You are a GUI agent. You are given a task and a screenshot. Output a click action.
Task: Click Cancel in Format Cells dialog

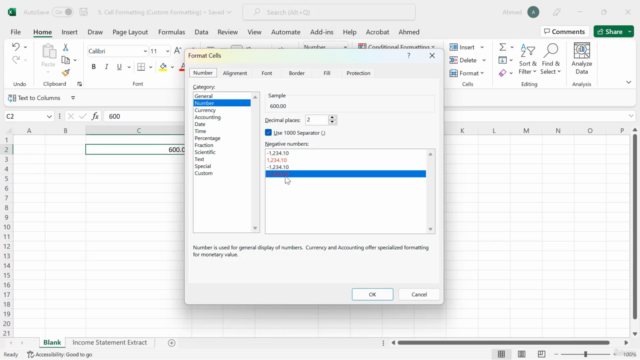pyautogui.click(x=419, y=294)
